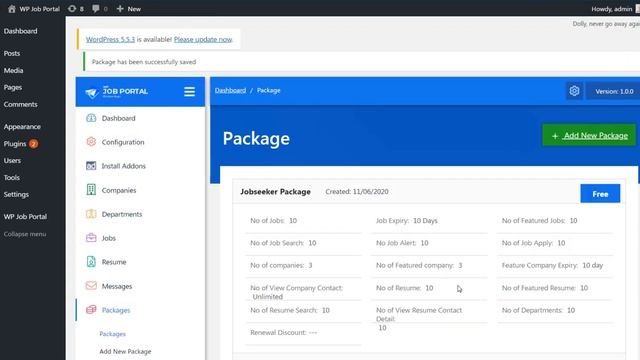Click the No of Featured Jobs: 10 entry
640x360 pixels.
[539, 221]
